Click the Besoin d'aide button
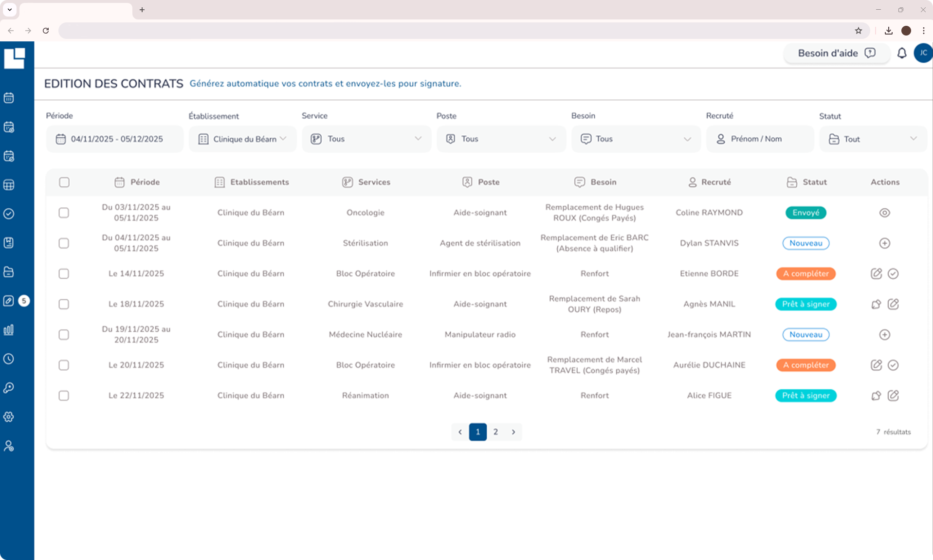This screenshot has height=560, width=933. (x=836, y=53)
